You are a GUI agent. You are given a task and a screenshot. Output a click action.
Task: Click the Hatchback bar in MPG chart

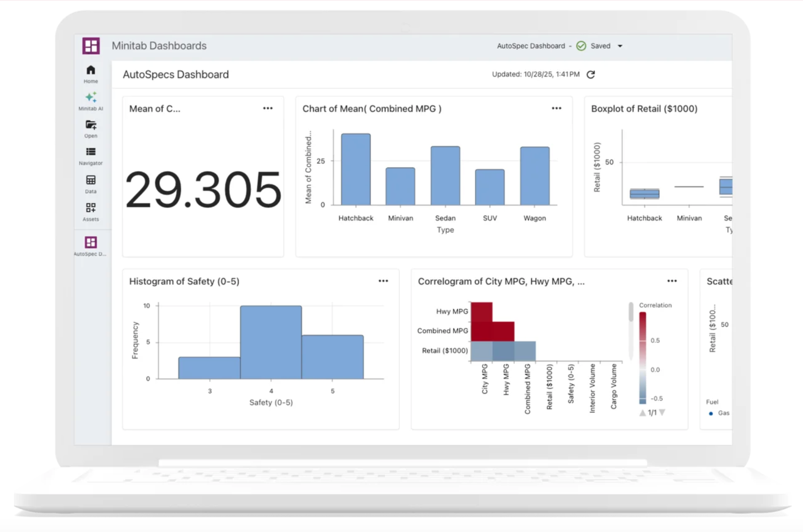click(356, 170)
